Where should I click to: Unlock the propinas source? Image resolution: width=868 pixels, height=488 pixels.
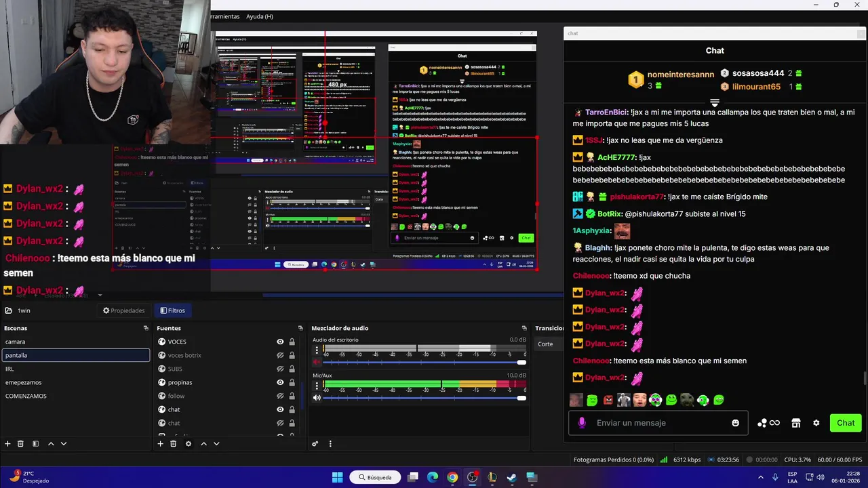(x=292, y=382)
